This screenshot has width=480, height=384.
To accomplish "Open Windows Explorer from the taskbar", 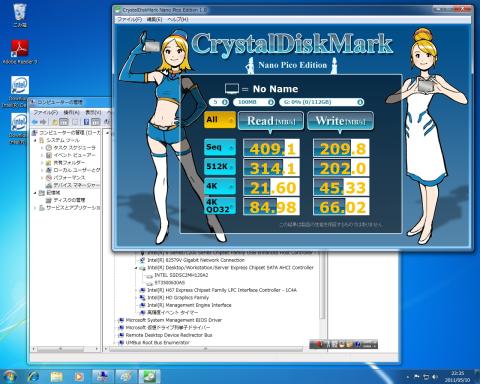I will click(x=56, y=377).
